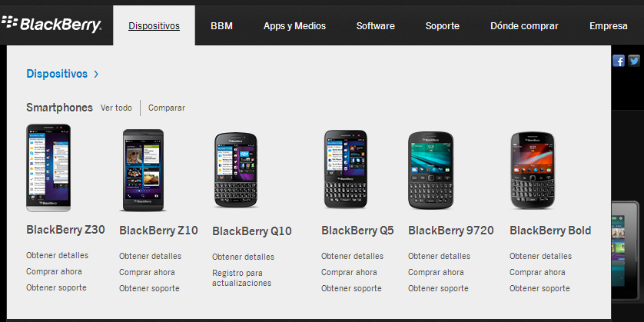The height and width of the screenshot is (322, 644).
Task: Click the Comparar link
Action: [167, 108]
